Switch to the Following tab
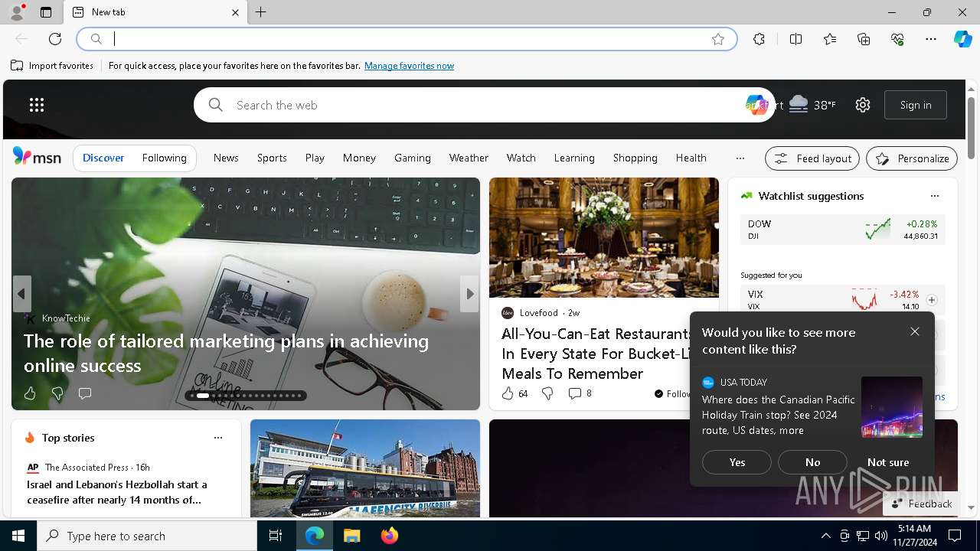980x551 pixels. [164, 158]
